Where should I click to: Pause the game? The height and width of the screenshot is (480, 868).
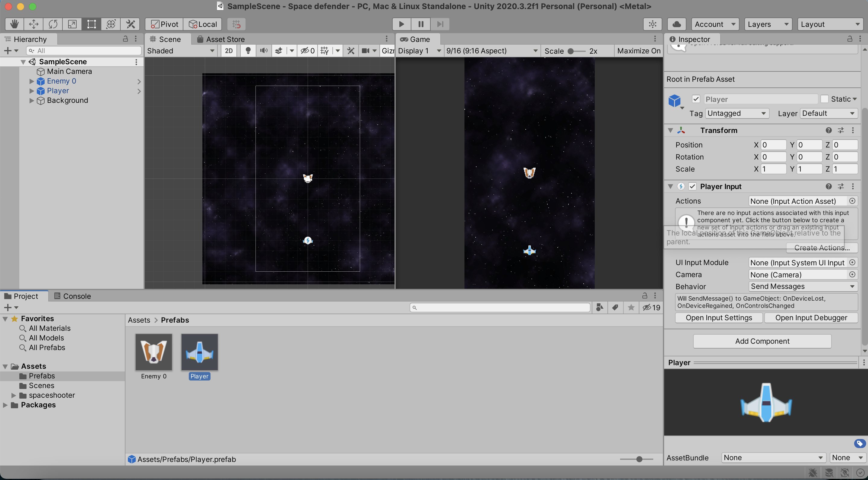(x=421, y=24)
